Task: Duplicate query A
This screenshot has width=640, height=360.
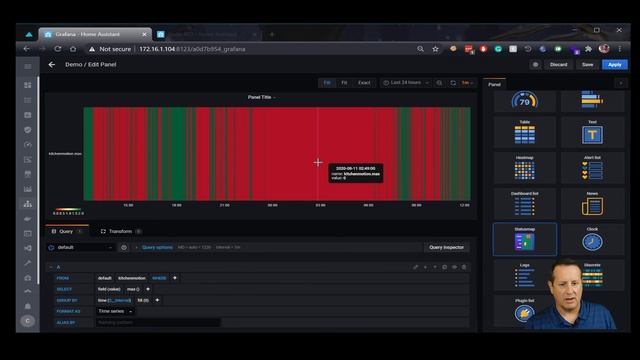Action: 444,267
